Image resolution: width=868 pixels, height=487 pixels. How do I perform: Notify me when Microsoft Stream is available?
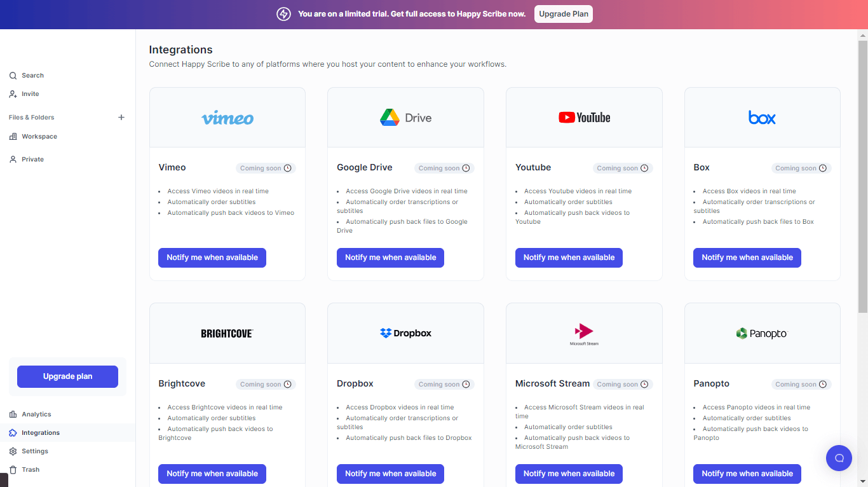(x=569, y=474)
